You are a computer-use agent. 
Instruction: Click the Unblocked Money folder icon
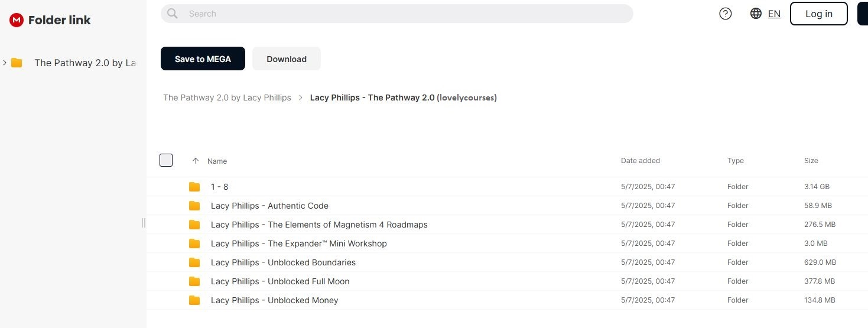tap(194, 300)
